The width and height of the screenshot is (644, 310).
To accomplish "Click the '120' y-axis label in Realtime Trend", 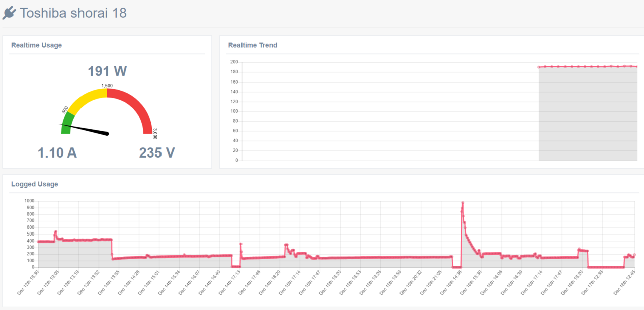I will (234, 102).
